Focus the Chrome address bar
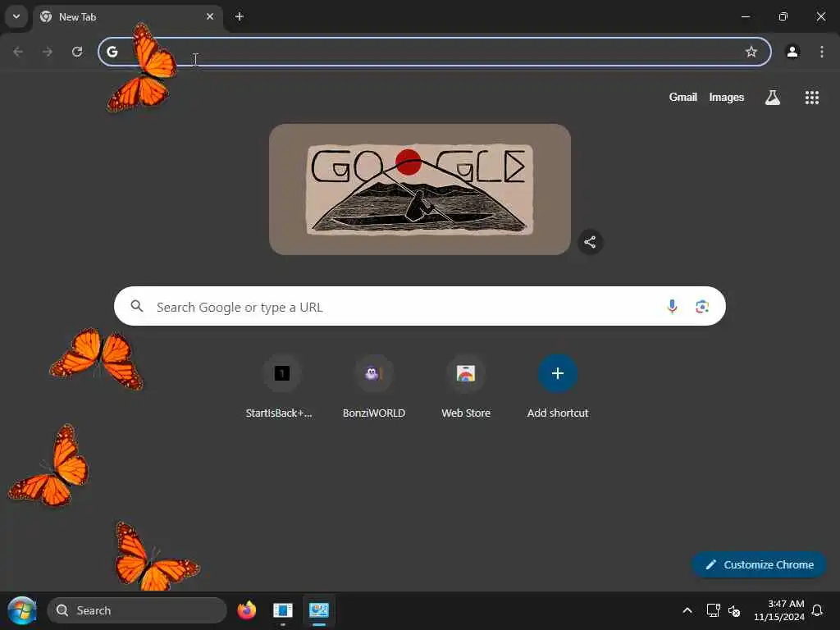The image size is (840, 630). click(x=435, y=52)
